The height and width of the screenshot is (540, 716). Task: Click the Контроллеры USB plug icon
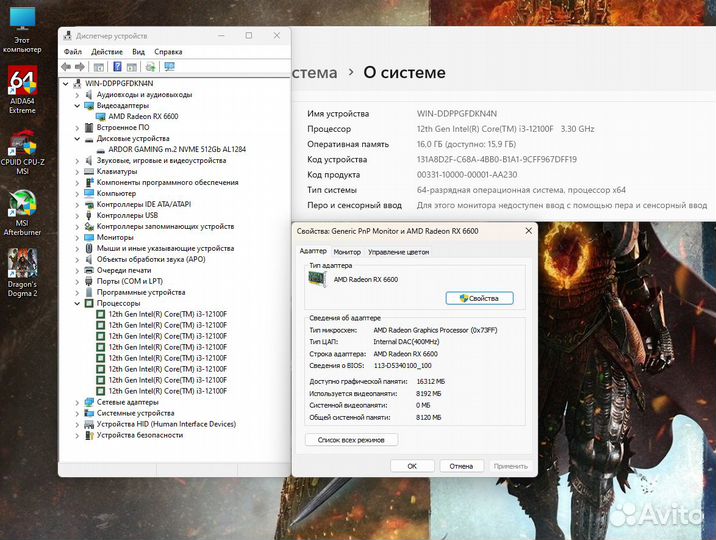pyautogui.click(x=89, y=215)
